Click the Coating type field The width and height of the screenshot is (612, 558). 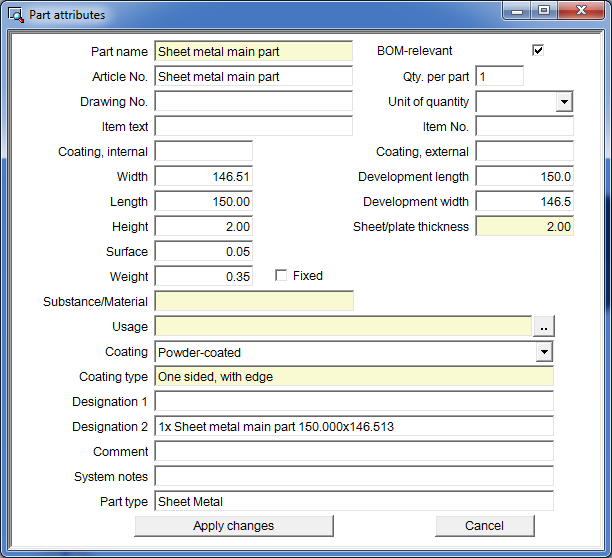pyautogui.click(x=353, y=377)
